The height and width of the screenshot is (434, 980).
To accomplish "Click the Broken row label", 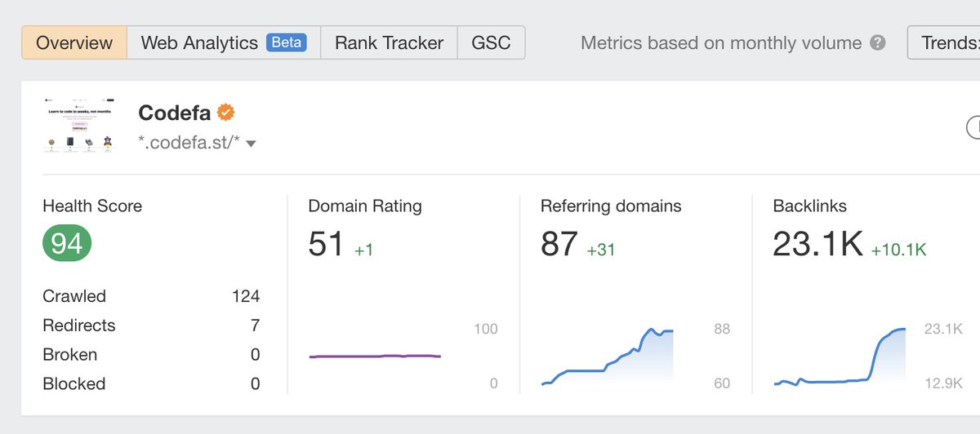I will point(70,355).
